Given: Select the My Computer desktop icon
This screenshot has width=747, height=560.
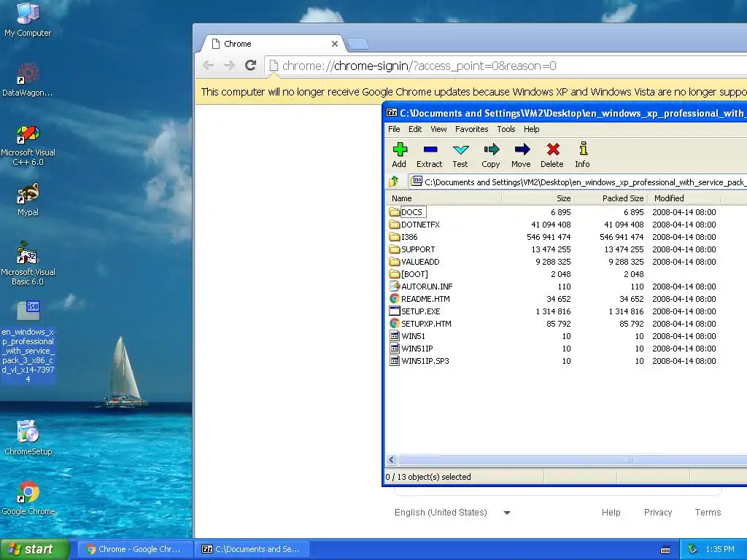Looking at the screenshot, I should [28, 20].
